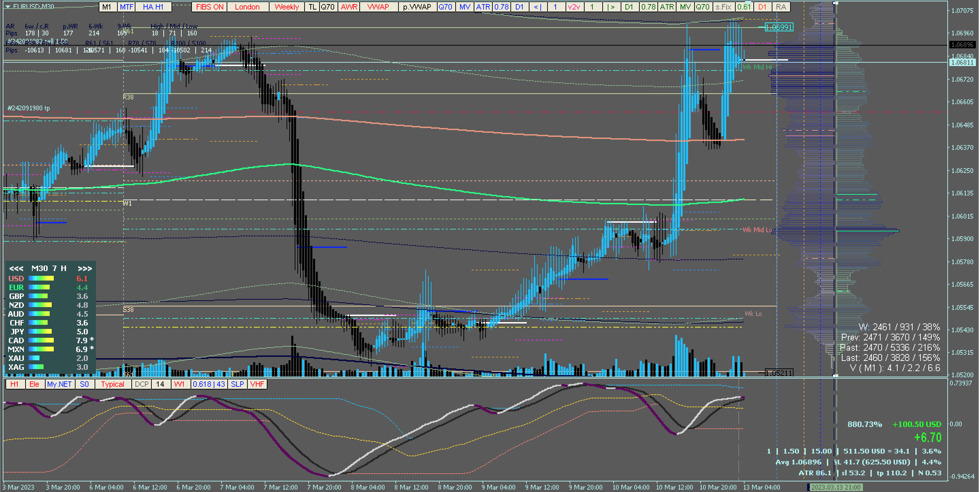Expand the EURUSD,M30 chart dropdown arrow
This screenshot has height=492, width=980.
click(x=7, y=6)
